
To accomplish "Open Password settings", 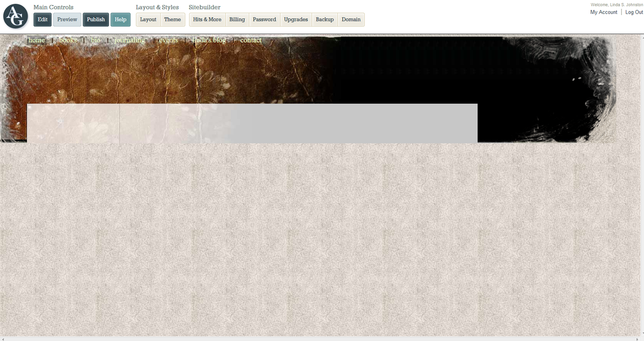I will click(264, 20).
